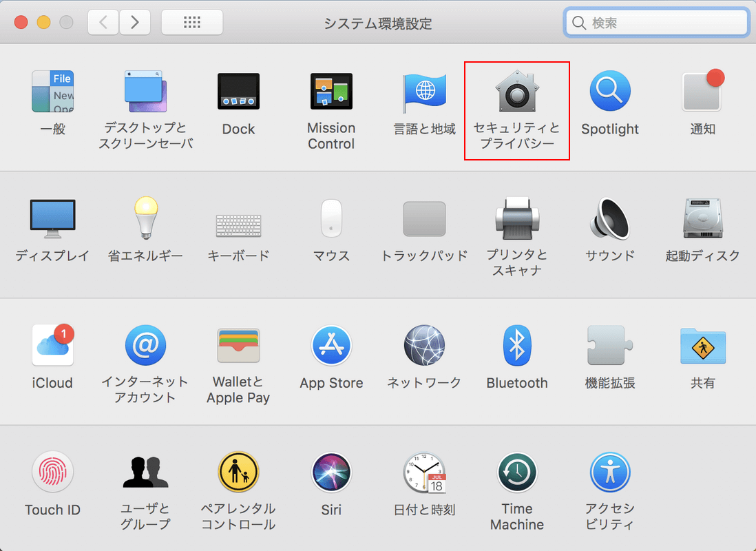
Task: Open Network (ネットワーク) globe icon
Action: (424, 345)
